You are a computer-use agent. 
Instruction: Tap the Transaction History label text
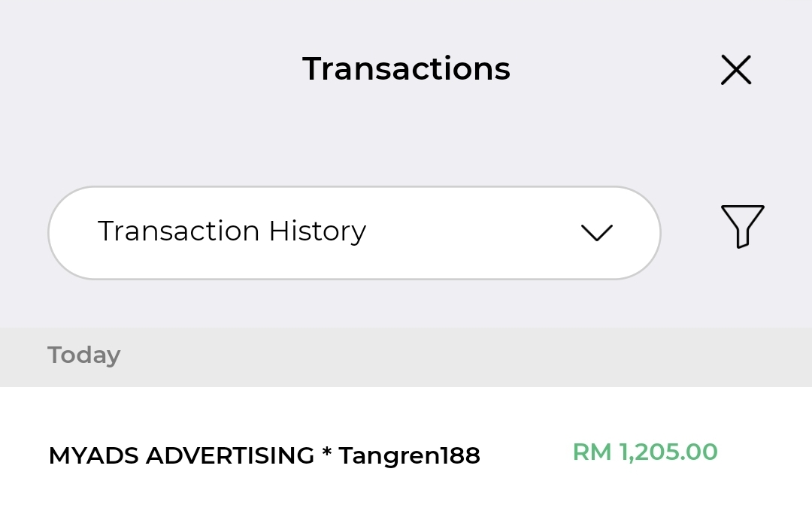[x=232, y=231]
